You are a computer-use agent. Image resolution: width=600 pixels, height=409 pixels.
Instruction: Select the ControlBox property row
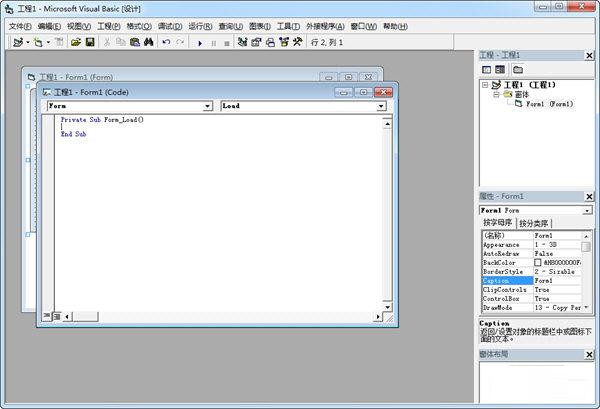click(532, 298)
